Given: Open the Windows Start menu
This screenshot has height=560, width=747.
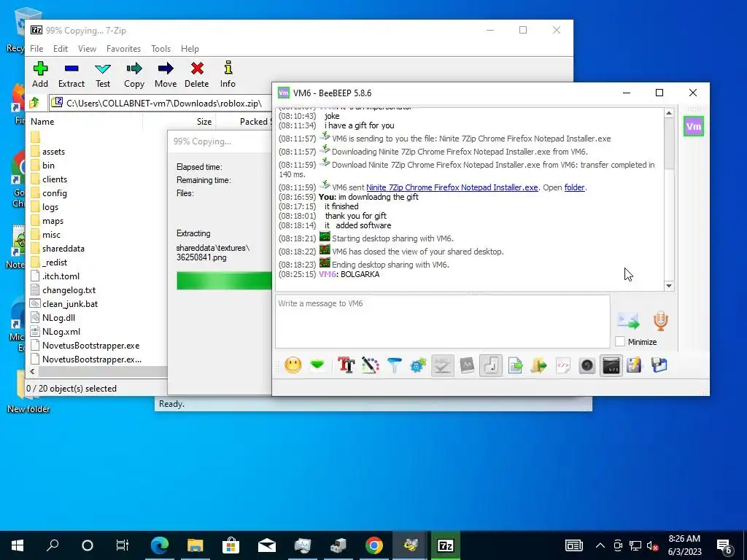Looking at the screenshot, I should click(x=18, y=545).
